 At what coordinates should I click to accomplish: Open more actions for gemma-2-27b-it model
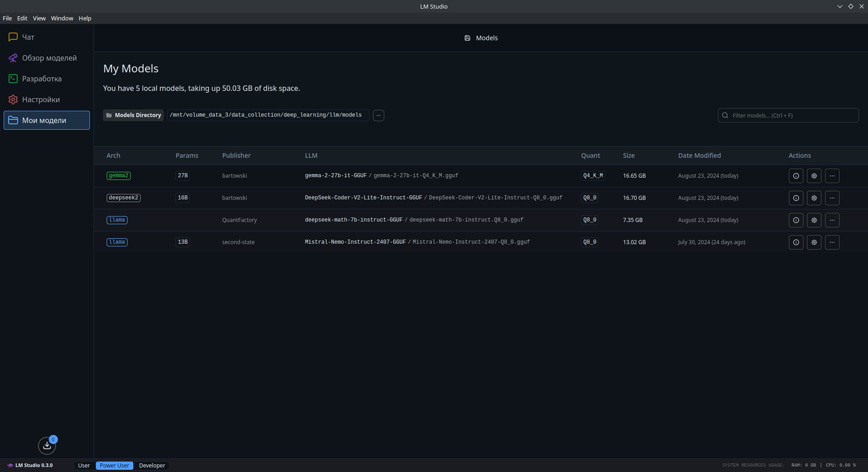832,176
